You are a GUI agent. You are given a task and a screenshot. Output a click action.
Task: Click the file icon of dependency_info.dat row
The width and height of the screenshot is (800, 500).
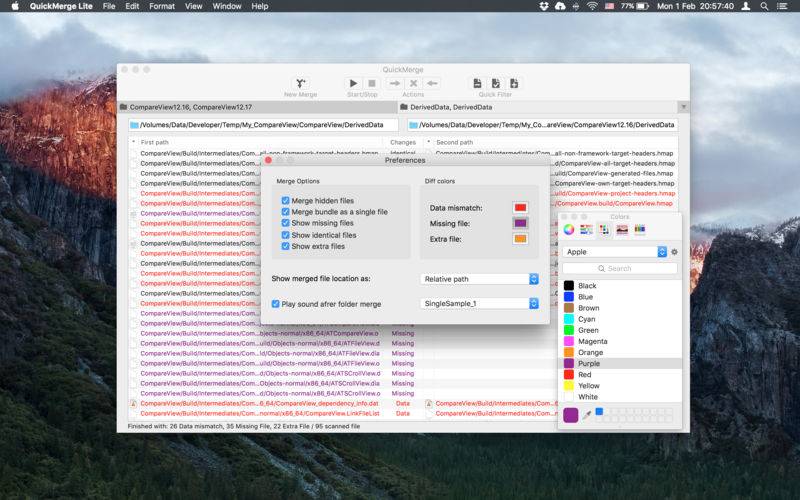point(134,404)
